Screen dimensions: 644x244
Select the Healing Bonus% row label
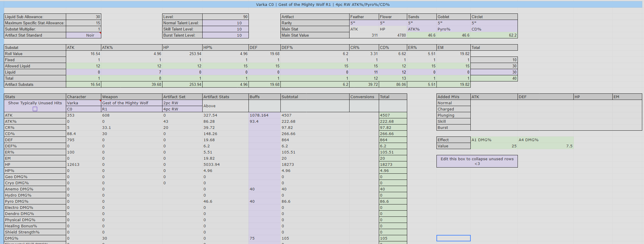tap(35, 226)
